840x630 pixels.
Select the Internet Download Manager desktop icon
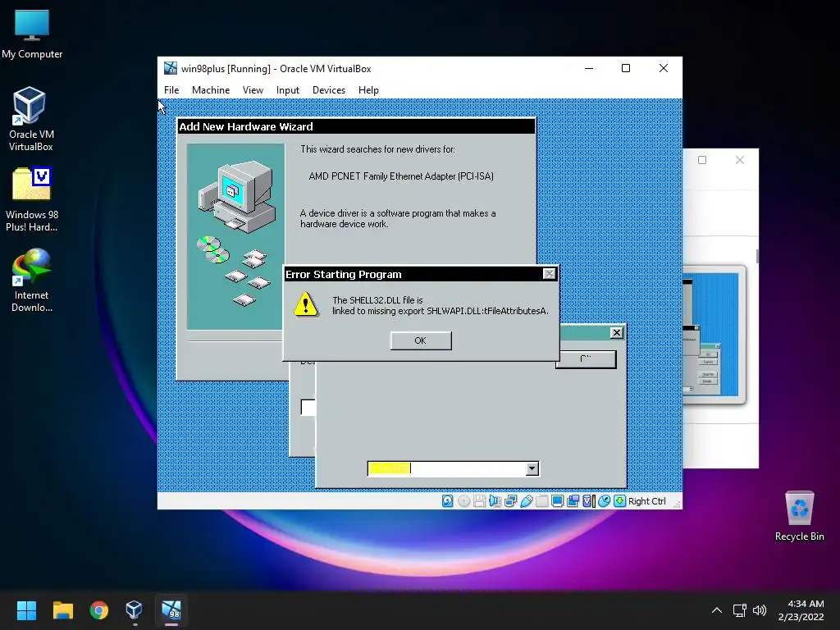(32, 281)
